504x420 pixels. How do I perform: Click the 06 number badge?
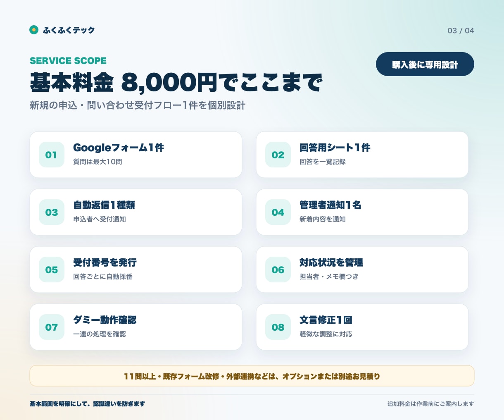(278, 270)
